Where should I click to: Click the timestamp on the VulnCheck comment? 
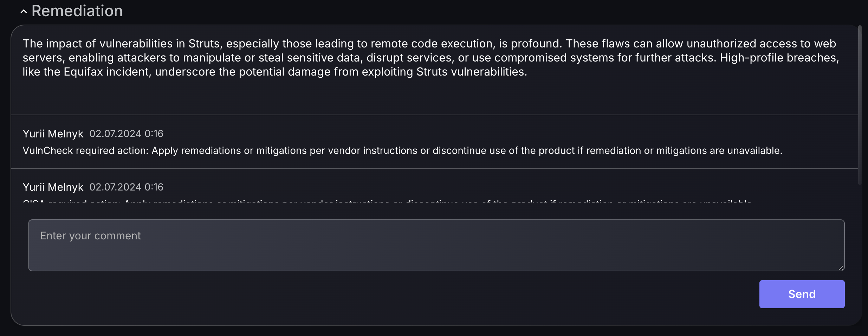click(127, 134)
